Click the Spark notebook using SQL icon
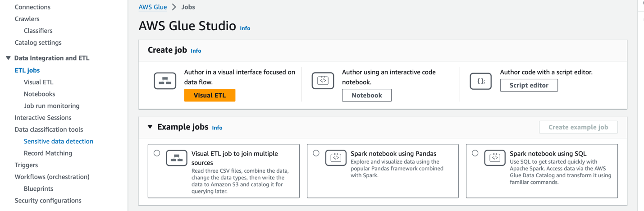644x211 pixels. tap(495, 158)
